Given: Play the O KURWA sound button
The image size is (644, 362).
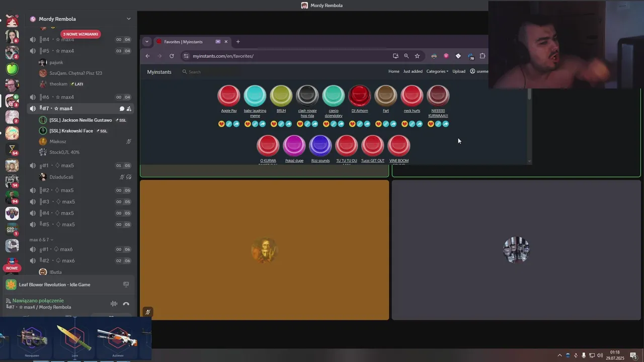Looking at the screenshot, I should coord(268,146).
